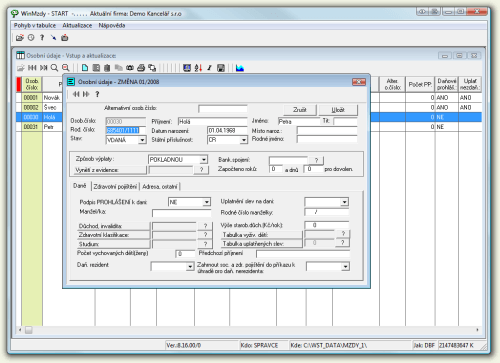Switch to the Zdravotní pojištění tab
This screenshot has height=363, width=500.
click(115, 187)
